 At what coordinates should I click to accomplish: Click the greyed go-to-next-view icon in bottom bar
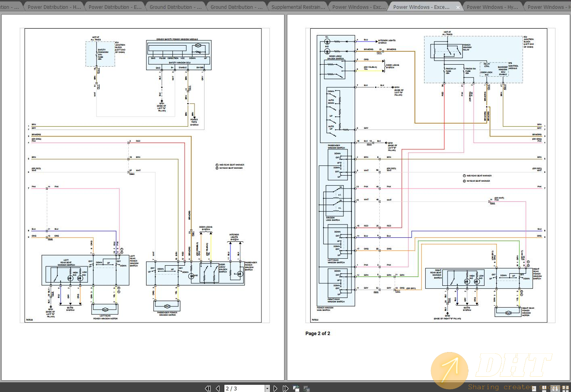coord(307,388)
